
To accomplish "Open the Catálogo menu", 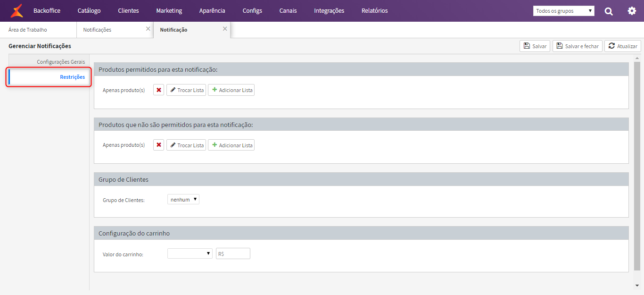I will pyautogui.click(x=89, y=10).
